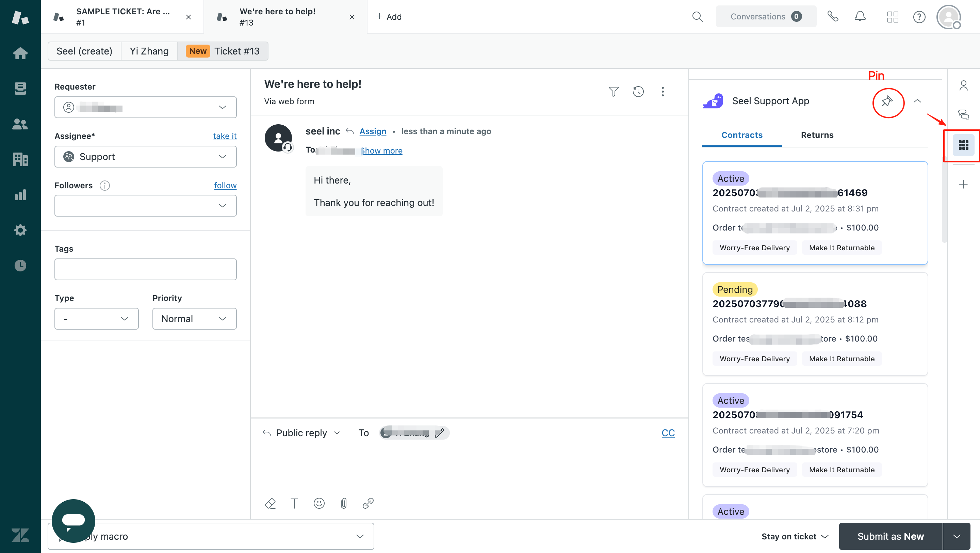Click the attach file paperclip icon
The height and width of the screenshot is (553, 980).
(x=344, y=503)
